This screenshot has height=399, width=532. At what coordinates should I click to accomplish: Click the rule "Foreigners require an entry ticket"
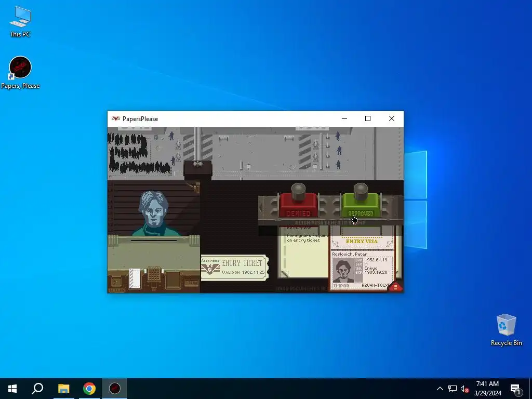tap(308, 237)
